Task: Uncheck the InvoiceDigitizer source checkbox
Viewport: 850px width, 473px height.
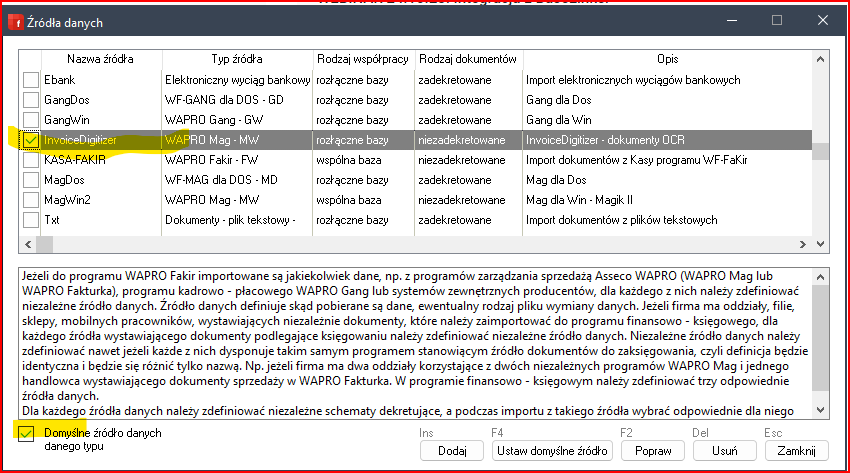Action: tap(31, 140)
